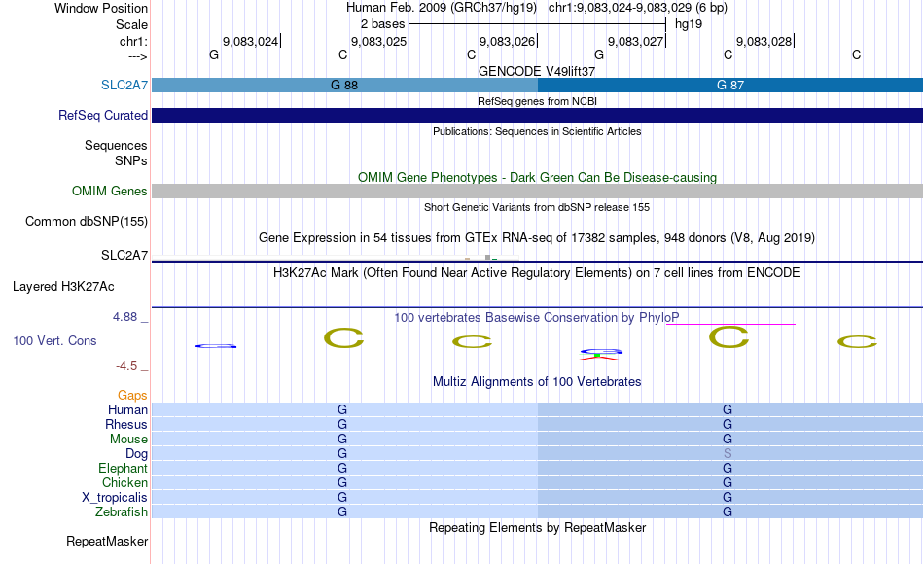Click the small GTEx expression bars

pyautogui.click(x=481, y=258)
